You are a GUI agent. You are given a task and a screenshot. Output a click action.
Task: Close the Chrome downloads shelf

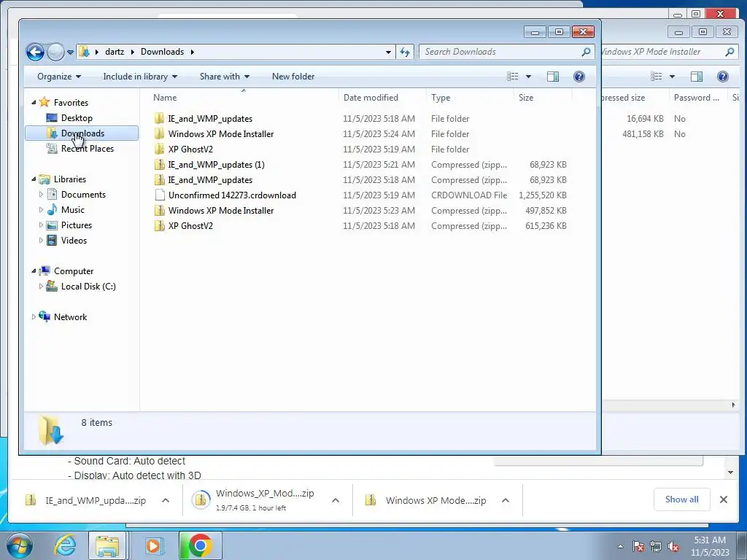coord(723,499)
